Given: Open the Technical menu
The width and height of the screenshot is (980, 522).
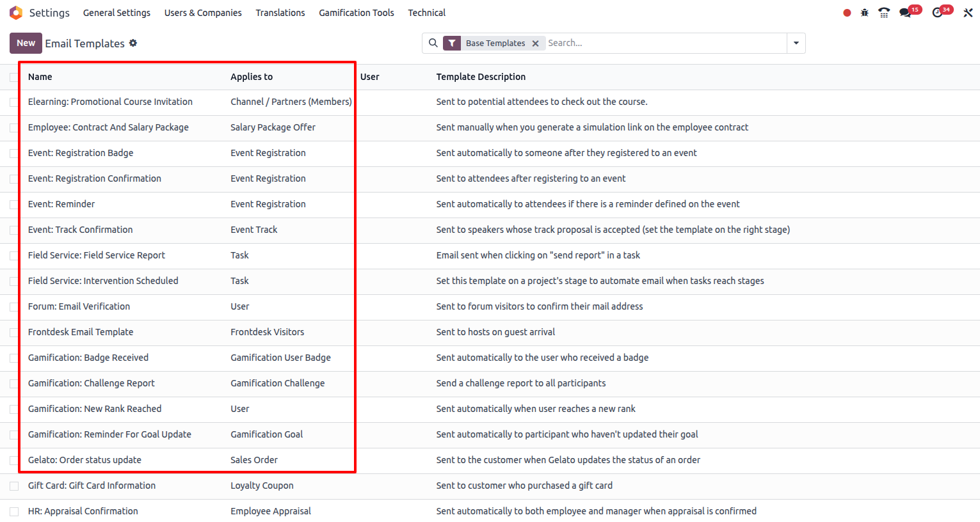Looking at the screenshot, I should [427, 13].
